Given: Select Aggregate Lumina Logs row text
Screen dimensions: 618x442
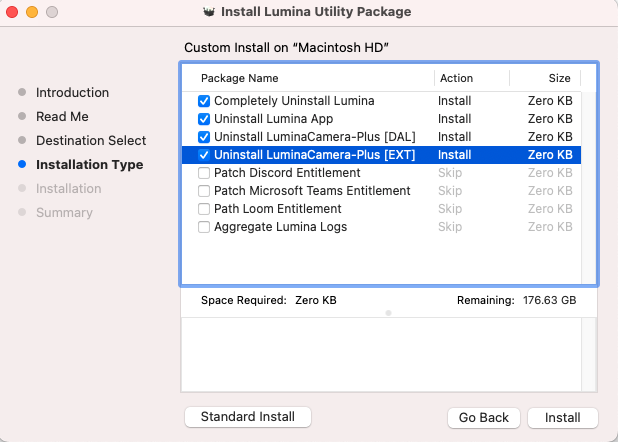Looking at the screenshot, I should 280,227.
